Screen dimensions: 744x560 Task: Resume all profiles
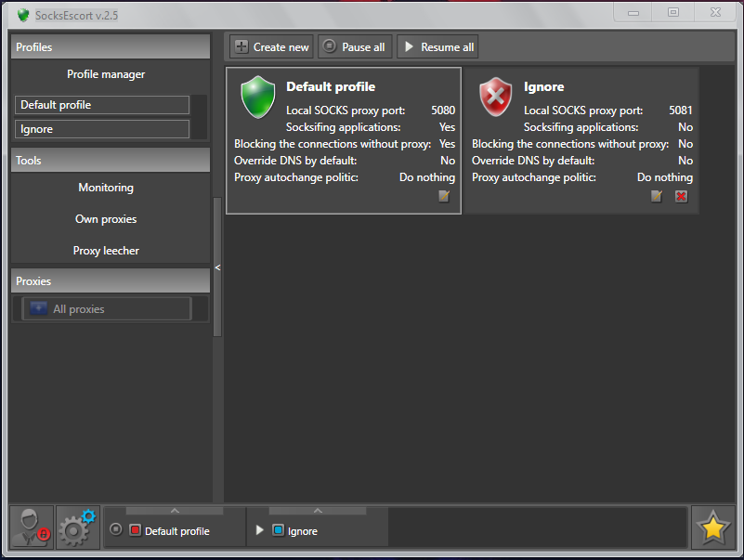click(437, 46)
